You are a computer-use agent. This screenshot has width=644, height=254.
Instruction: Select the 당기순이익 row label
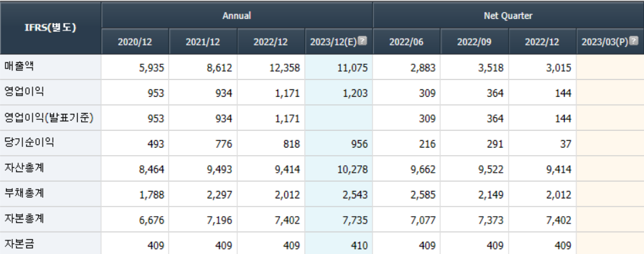pos(29,143)
